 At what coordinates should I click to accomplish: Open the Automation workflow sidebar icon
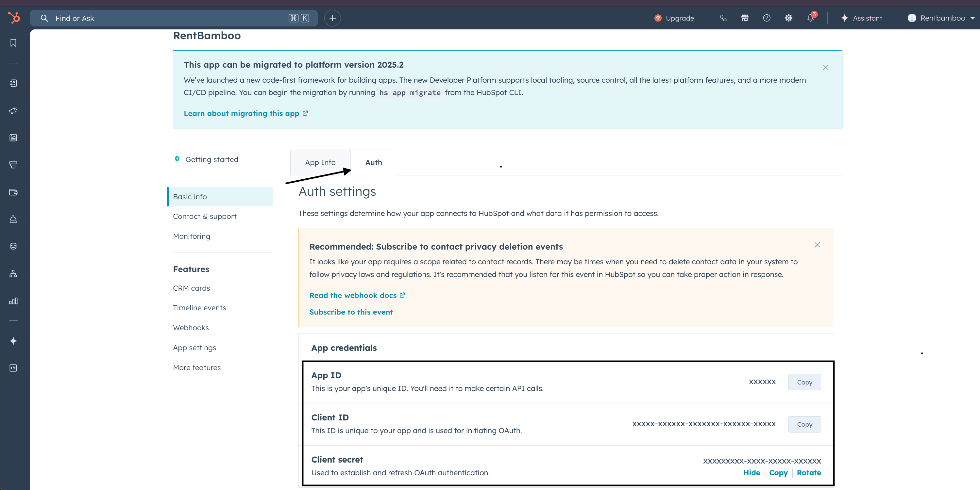(13, 274)
